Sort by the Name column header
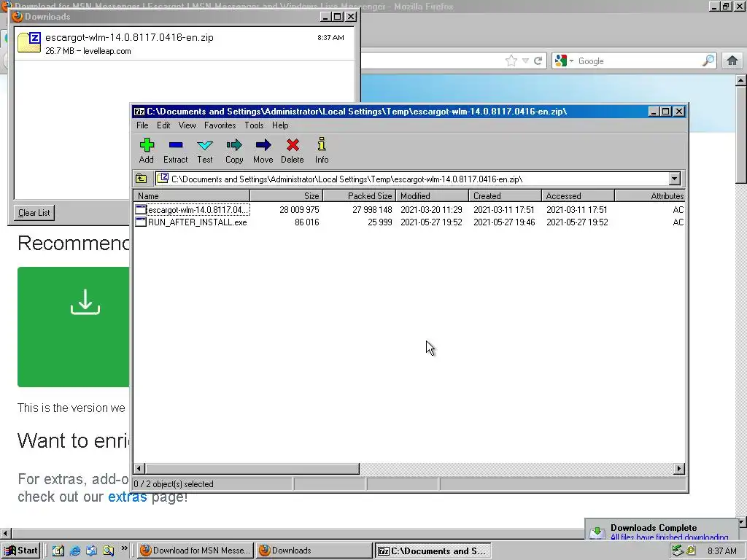This screenshot has height=560, width=747. point(192,195)
